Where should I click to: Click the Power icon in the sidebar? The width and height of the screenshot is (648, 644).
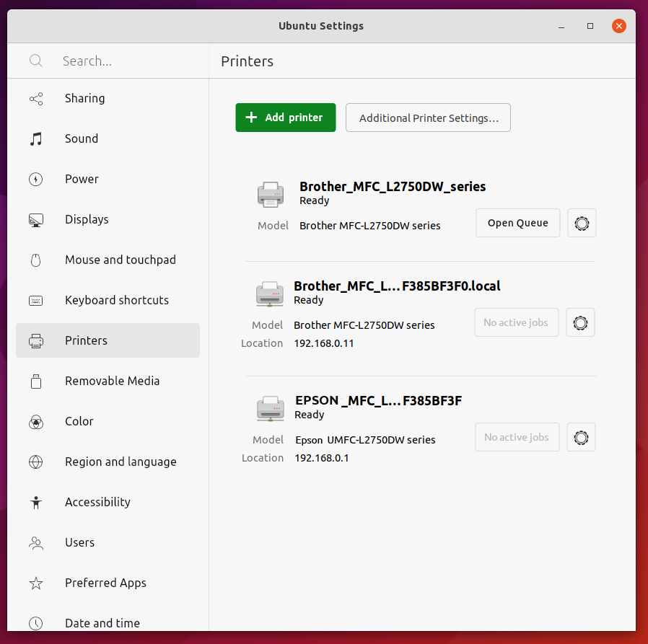(x=35, y=179)
